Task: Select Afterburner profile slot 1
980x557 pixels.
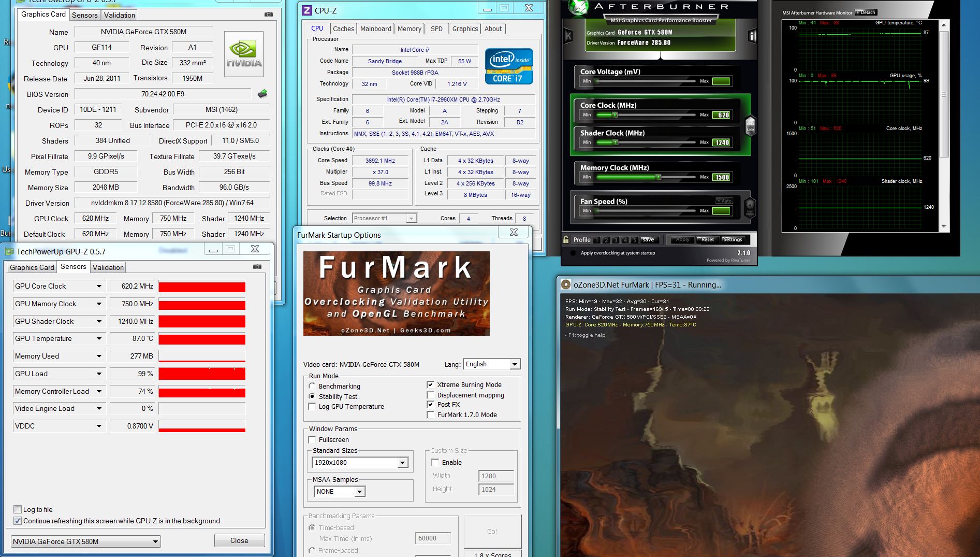Action: click(597, 240)
